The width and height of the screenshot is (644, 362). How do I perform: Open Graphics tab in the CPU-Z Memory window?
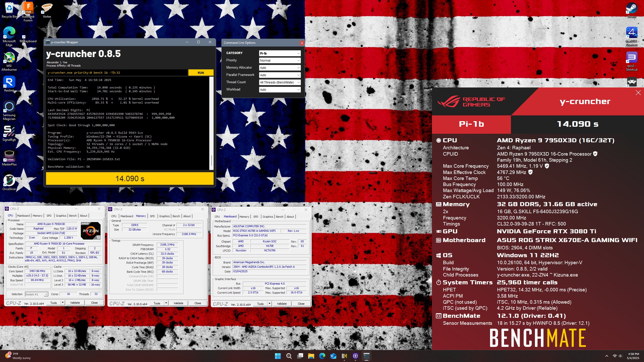tap(165, 216)
